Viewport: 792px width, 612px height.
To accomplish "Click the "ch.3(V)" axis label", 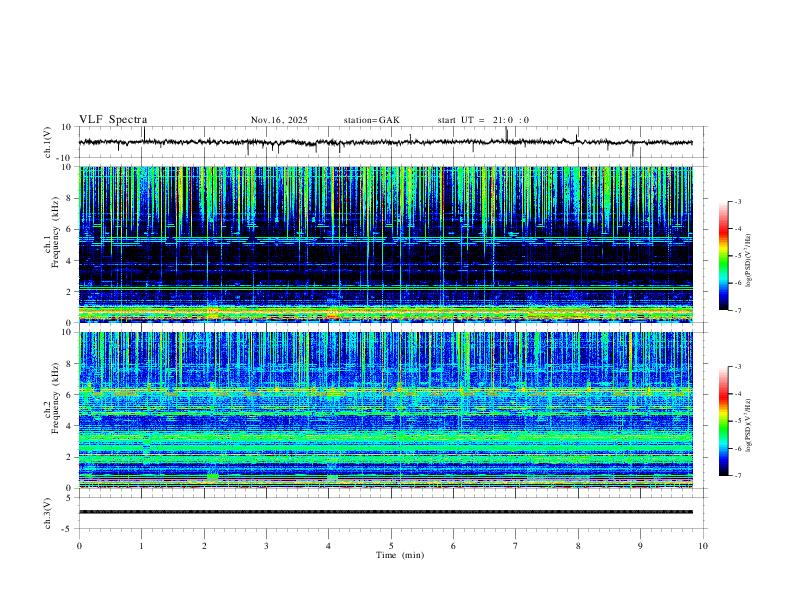I will 48,513.
